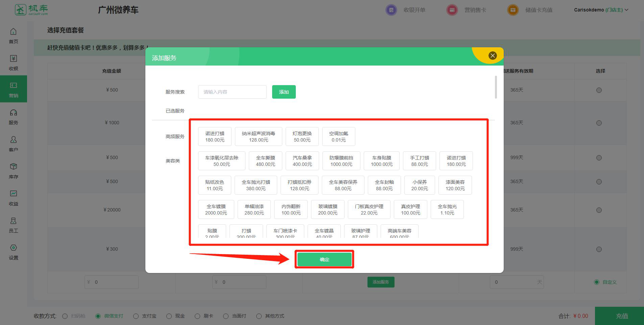
Task: Click the 枫车 logo in header
Action: [31, 10]
